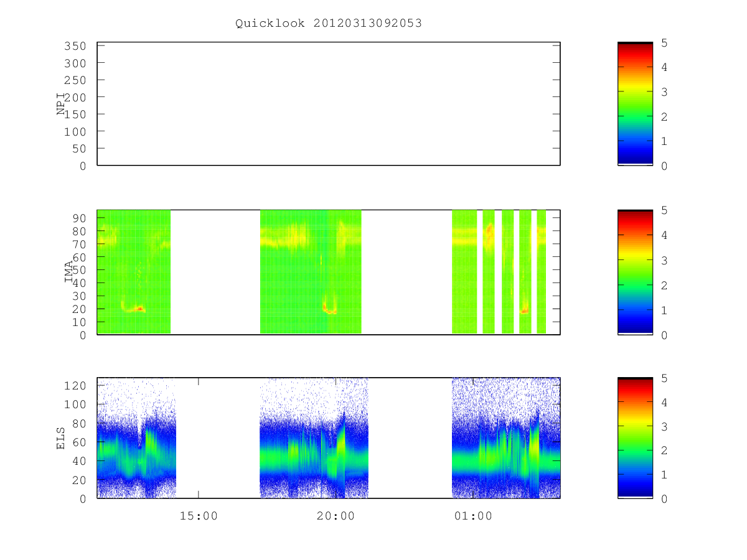
Task: Click the 80 tick on ELS axis
Action: 78,423
